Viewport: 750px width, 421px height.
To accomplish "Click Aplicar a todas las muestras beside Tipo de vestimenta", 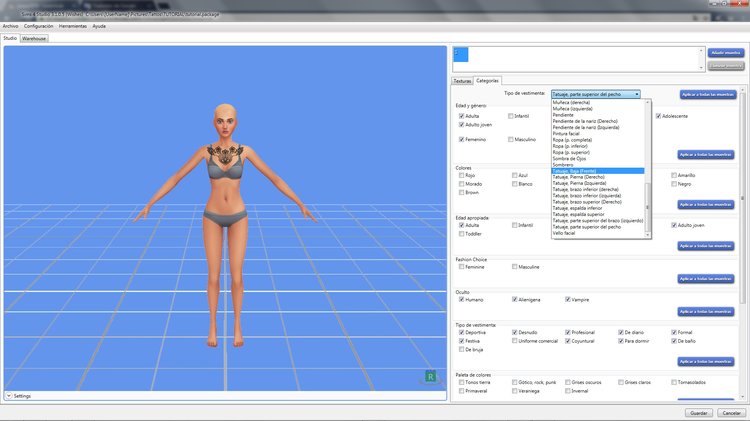I will (708, 95).
